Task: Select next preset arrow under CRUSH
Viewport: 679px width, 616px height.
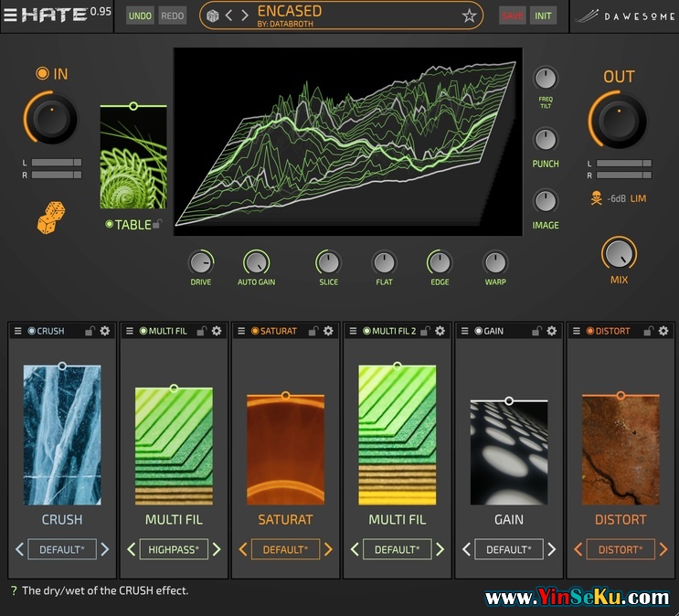Action: (104, 549)
